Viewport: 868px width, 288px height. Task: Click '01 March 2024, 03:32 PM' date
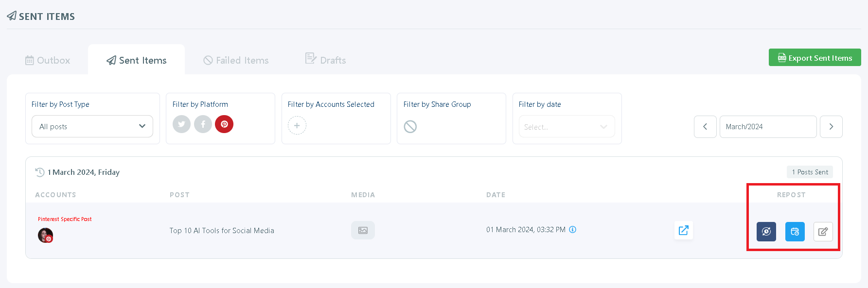(526, 230)
